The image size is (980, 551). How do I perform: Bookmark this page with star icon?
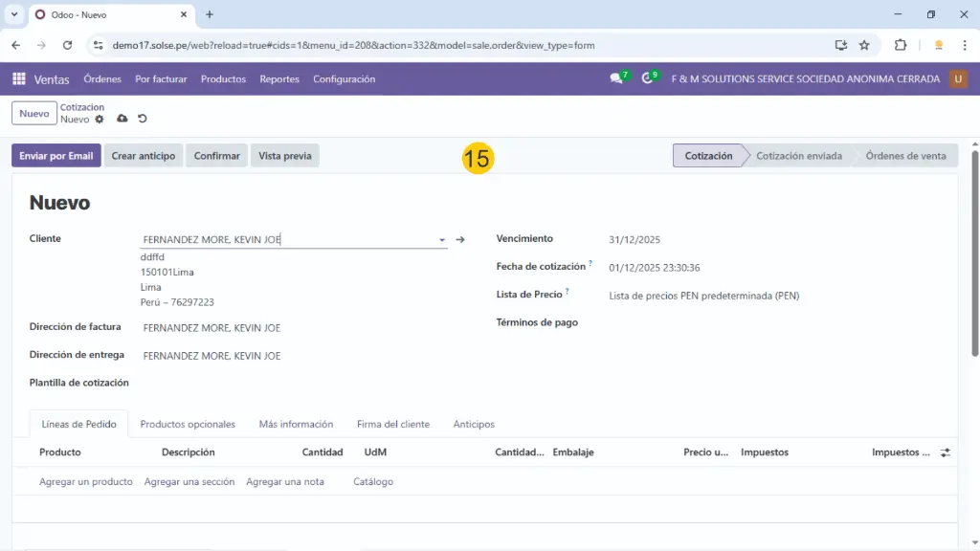click(864, 45)
